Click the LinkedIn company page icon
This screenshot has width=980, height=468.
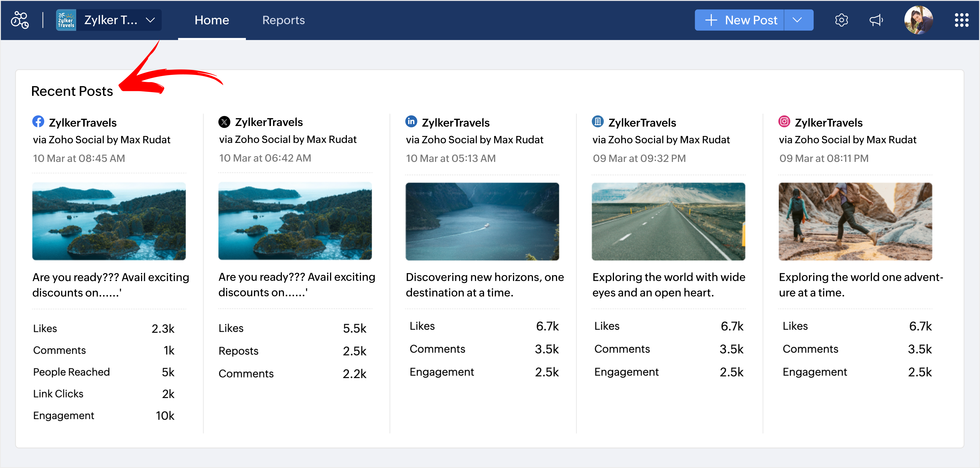(598, 122)
